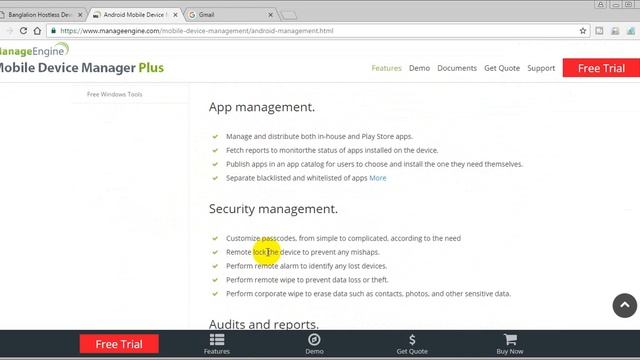
Task: Click 'Manage and distribute both in-house' line
Action: [x=320, y=136]
